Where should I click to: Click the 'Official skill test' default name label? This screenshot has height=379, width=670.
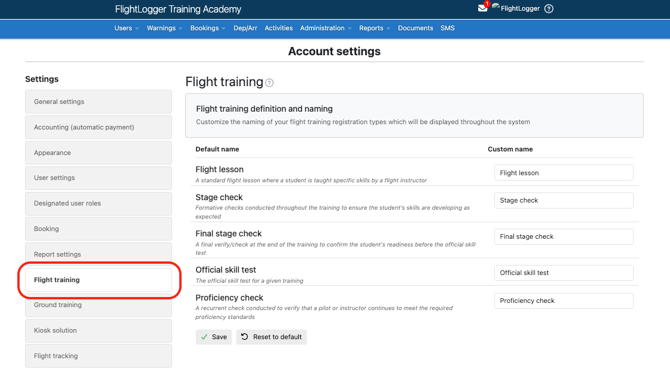(226, 270)
